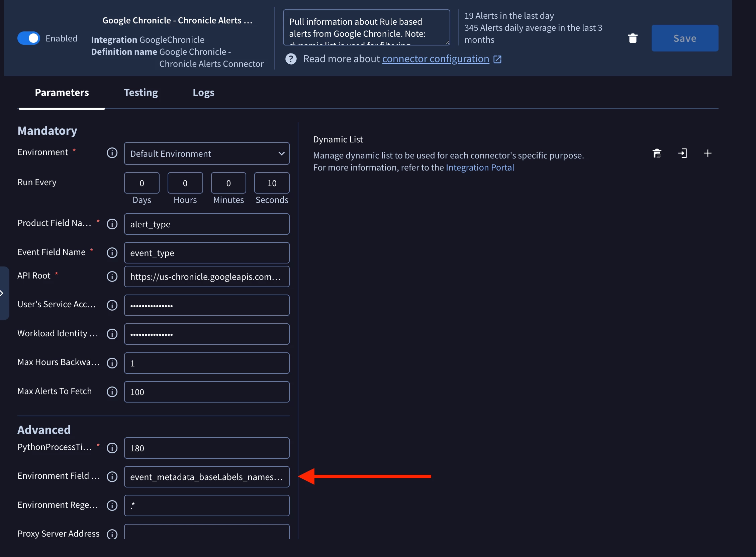Click the event_type input field
Screen dimensions: 756x557
(x=206, y=253)
